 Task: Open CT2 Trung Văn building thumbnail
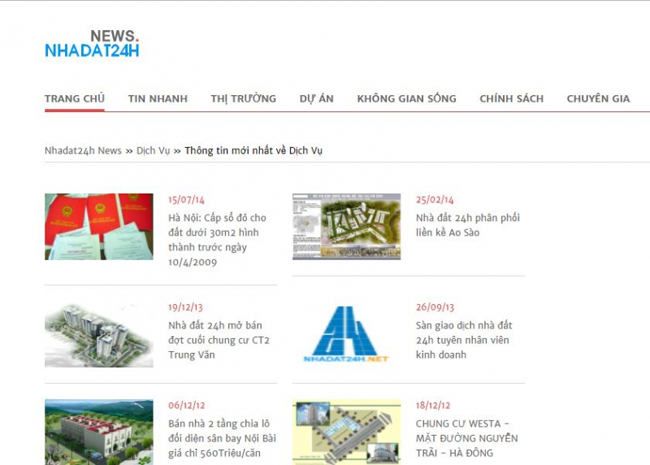point(99,335)
